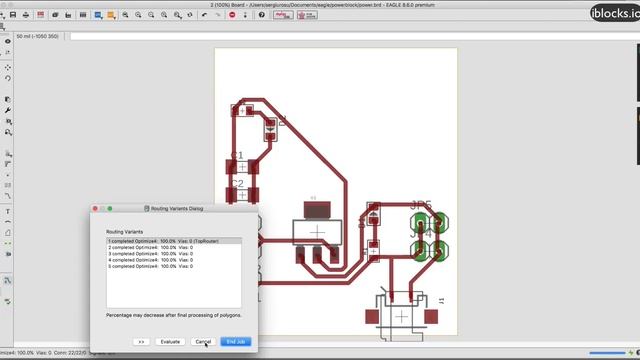Click the Show eye tool
640x360 pixels.
point(8,41)
